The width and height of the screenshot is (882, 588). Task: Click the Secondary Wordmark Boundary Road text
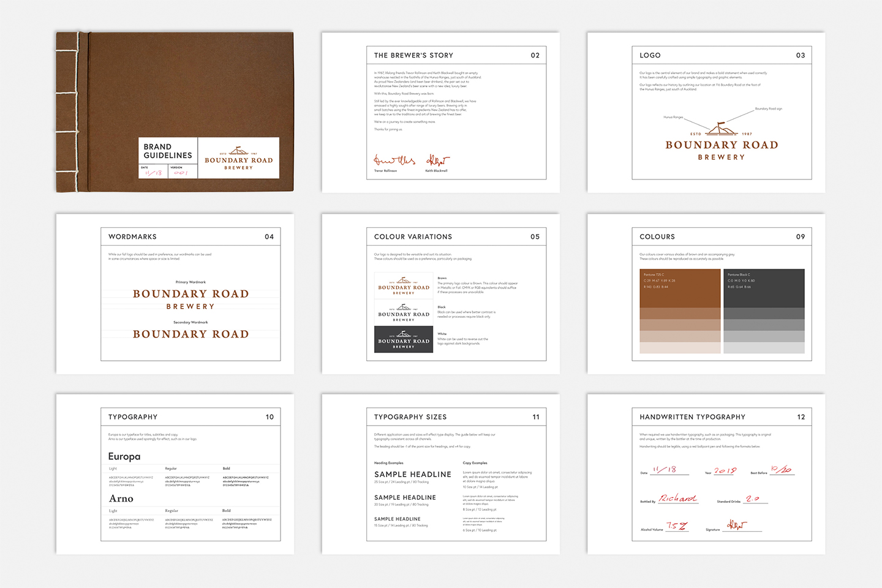(190, 334)
